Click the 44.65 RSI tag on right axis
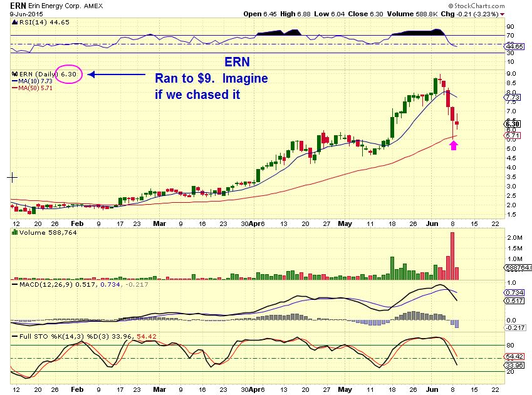Viewport: 532px width, 395px height. 514,46
